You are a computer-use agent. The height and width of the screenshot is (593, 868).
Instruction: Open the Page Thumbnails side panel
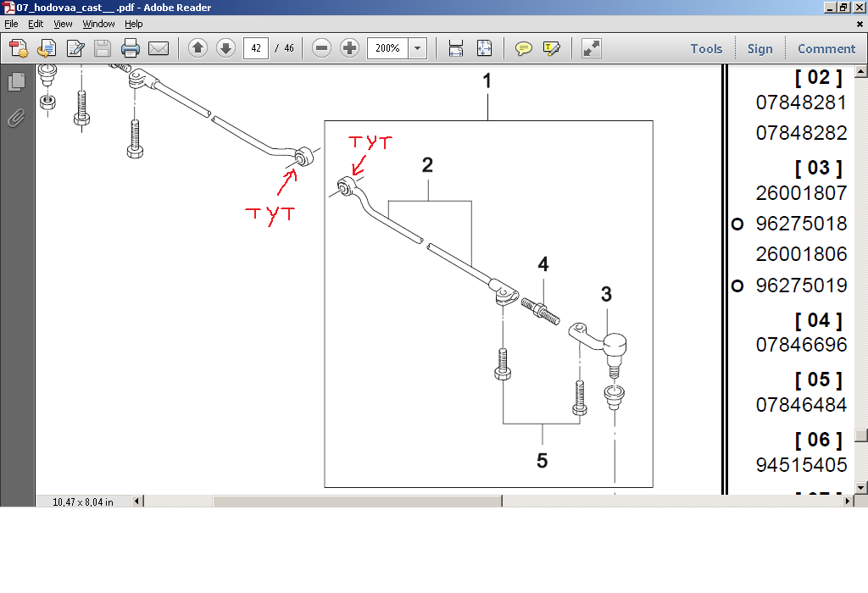coord(16,82)
